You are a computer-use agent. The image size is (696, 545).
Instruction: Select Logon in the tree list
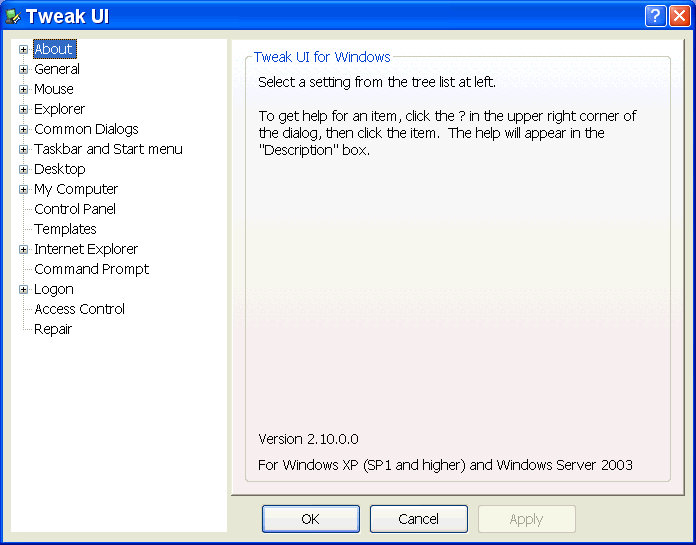[x=54, y=289]
